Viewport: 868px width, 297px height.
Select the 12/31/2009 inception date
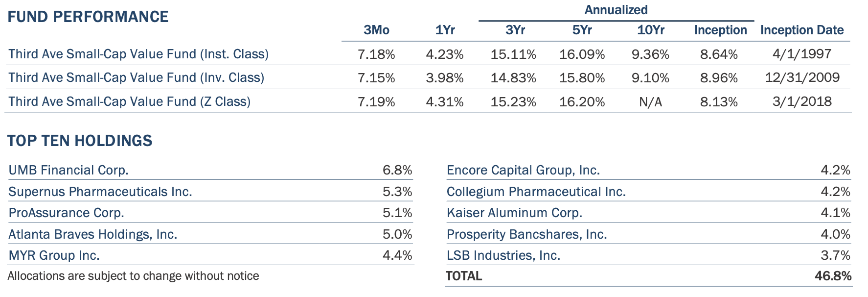pos(802,77)
